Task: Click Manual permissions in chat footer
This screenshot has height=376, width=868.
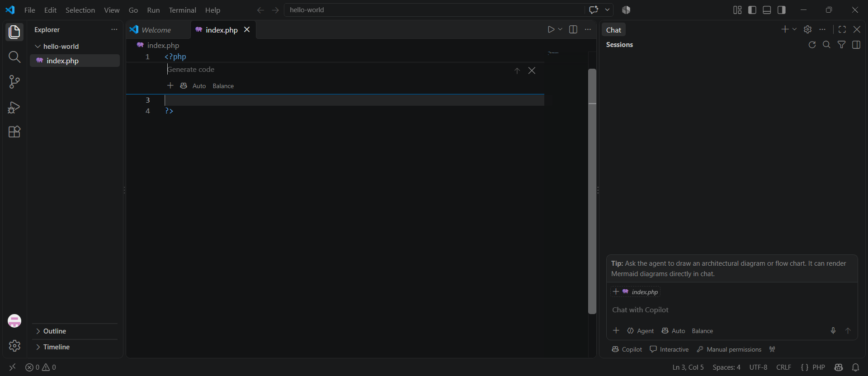Action: click(x=729, y=349)
